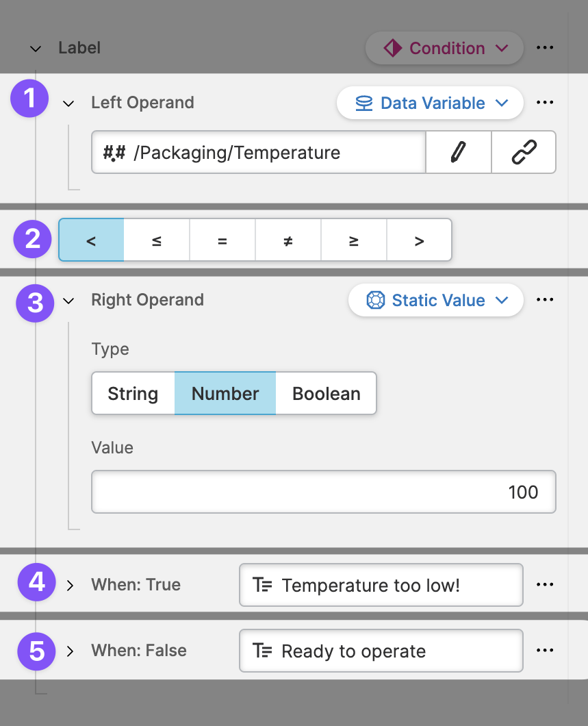Open the three-dot menu for When: False
Screen dimensions: 588x726
tap(545, 651)
